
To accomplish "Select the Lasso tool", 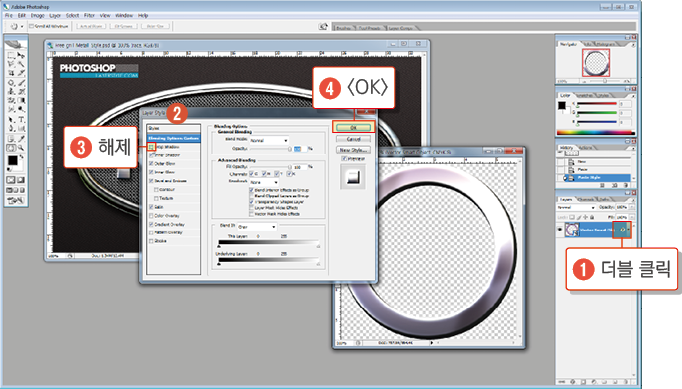I will tap(11, 64).
